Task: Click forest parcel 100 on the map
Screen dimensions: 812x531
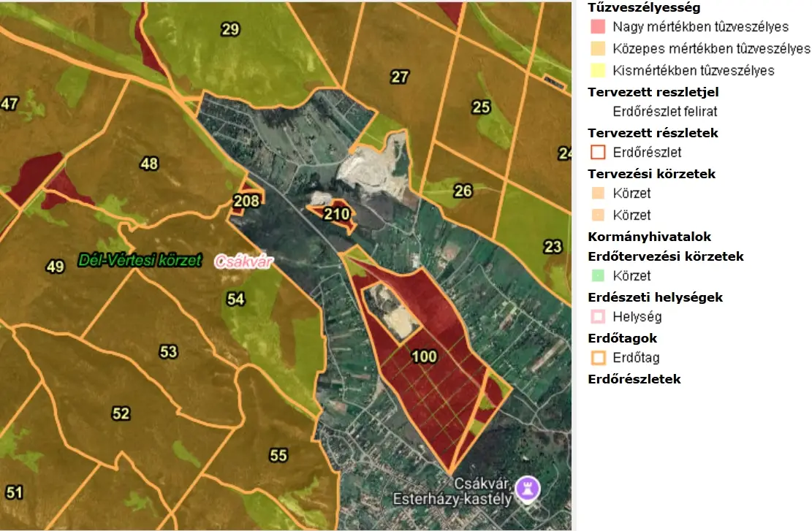Action: pos(424,356)
